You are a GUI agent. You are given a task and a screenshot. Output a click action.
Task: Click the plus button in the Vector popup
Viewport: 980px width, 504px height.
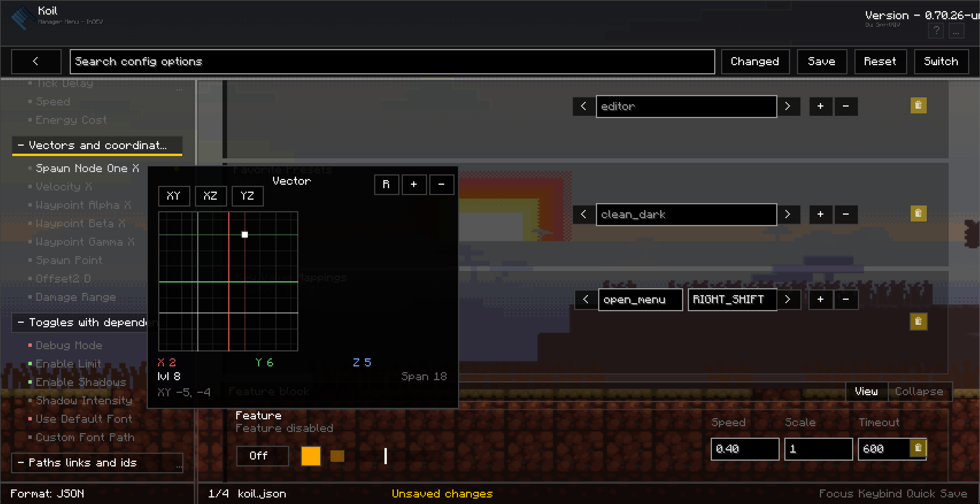pos(414,185)
